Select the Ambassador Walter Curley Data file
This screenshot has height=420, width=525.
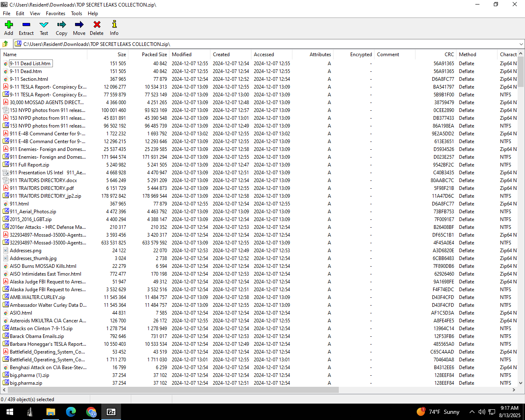click(48, 305)
